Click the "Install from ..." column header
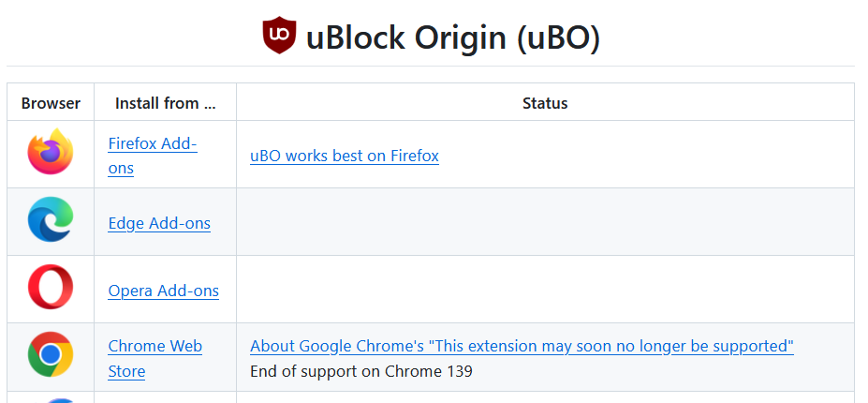The height and width of the screenshot is (403, 868). point(165,103)
